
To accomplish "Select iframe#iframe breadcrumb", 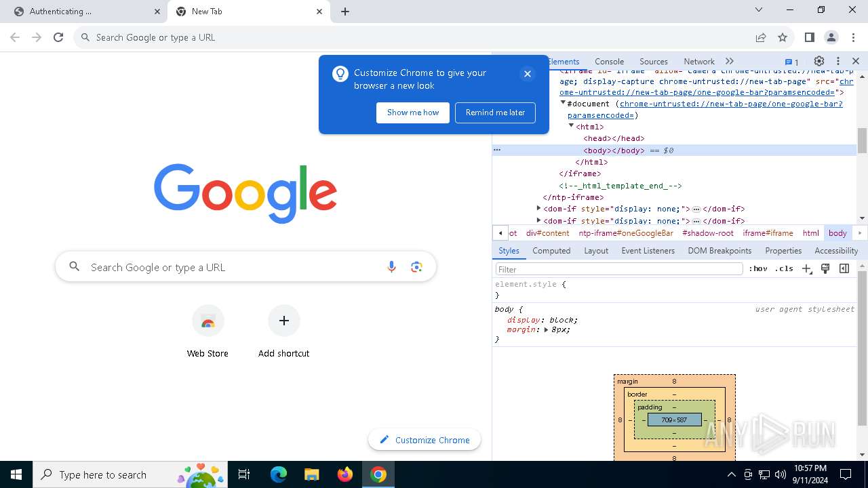I will click(x=768, y=232).
